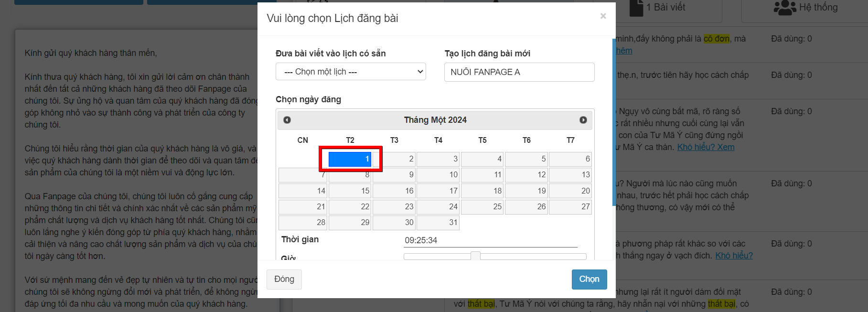The width and height of the screenshot is (868, 312).
Task: Select day 13 in the calendar
Action: pyautogui.click(x=570, y=175)
